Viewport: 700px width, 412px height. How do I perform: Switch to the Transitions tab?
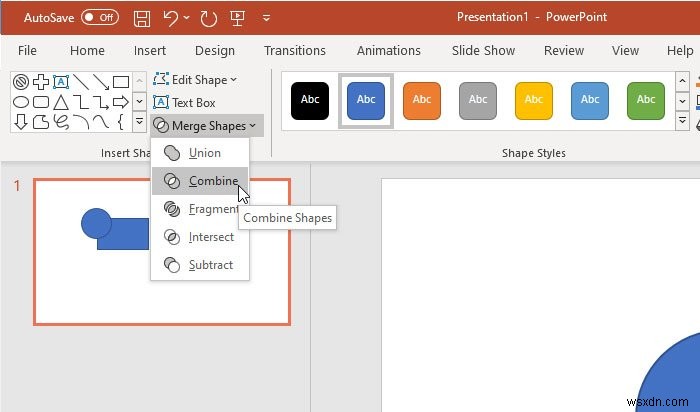coord(295,50)
